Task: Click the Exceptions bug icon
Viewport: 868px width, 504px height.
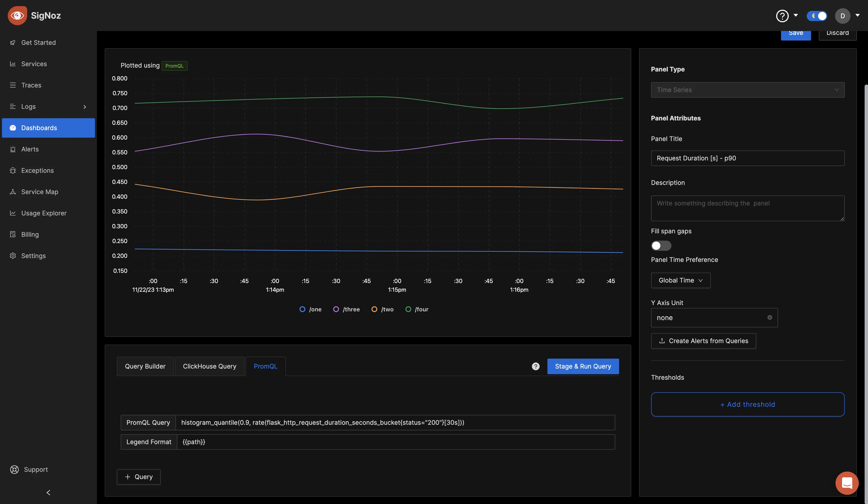Action: click(13, 171)
